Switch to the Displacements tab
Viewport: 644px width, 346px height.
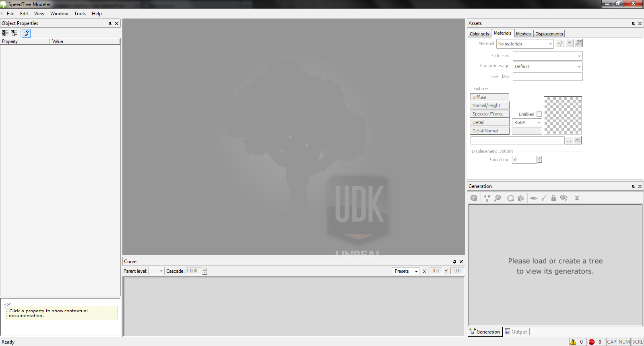549,34
